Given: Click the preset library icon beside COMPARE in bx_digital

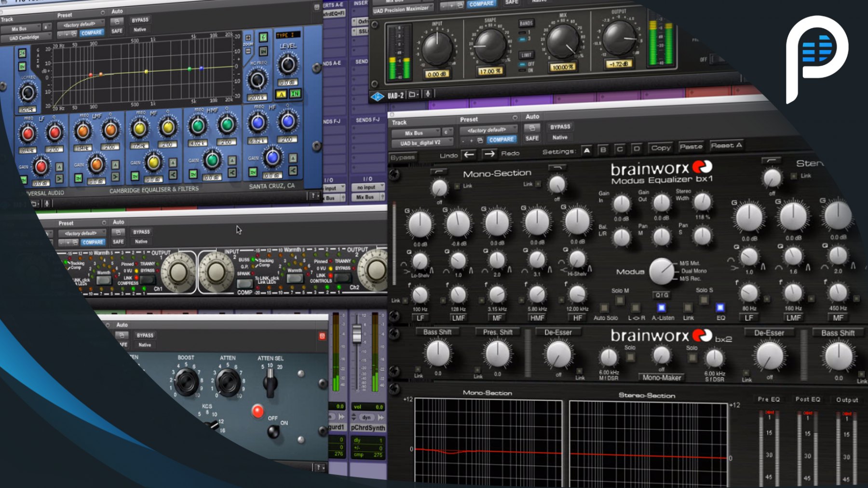Looking at the screenshot, I should (480, 140).
